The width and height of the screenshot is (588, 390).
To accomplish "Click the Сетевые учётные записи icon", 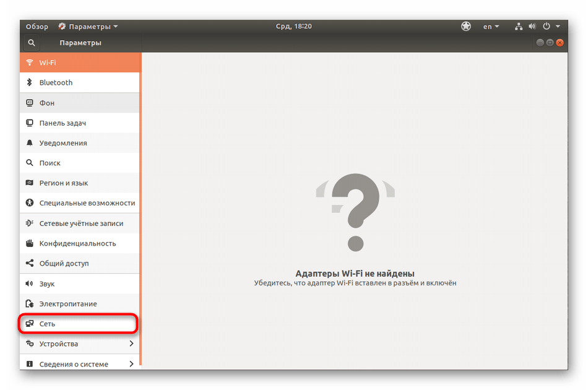I will click(30, 223).
